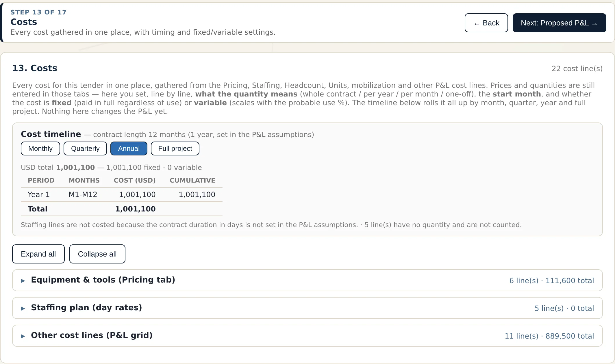Viewport: 615px width, 364px height.
Task: Click the Total row label
Action: coord(38,209)
